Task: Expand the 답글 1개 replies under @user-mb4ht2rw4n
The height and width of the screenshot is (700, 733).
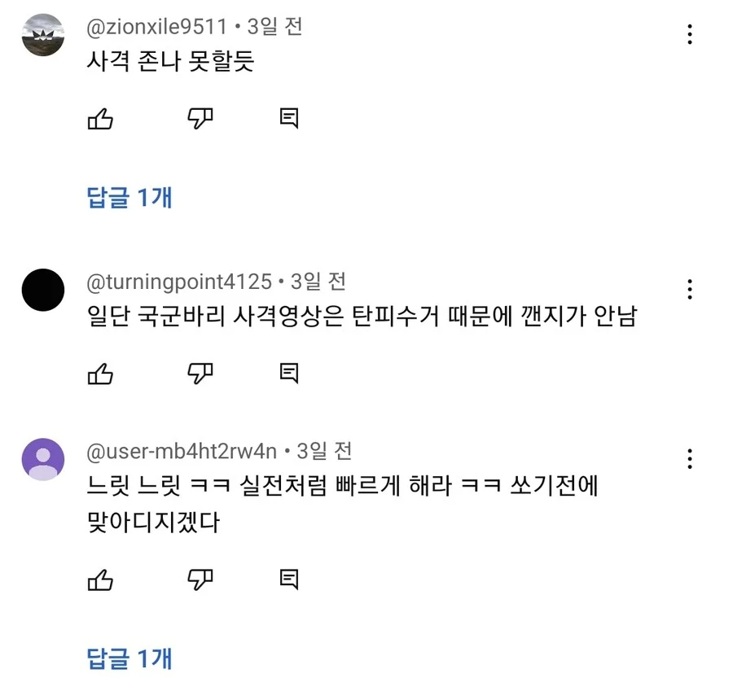Action: click(x=129, y=658)
